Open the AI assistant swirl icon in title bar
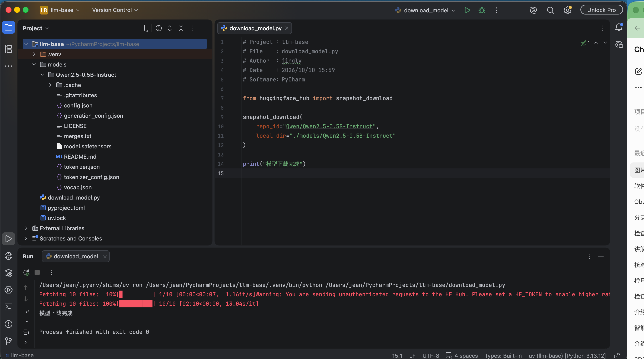Viewport: 644px width, 359px height. (x=533, y=10)
